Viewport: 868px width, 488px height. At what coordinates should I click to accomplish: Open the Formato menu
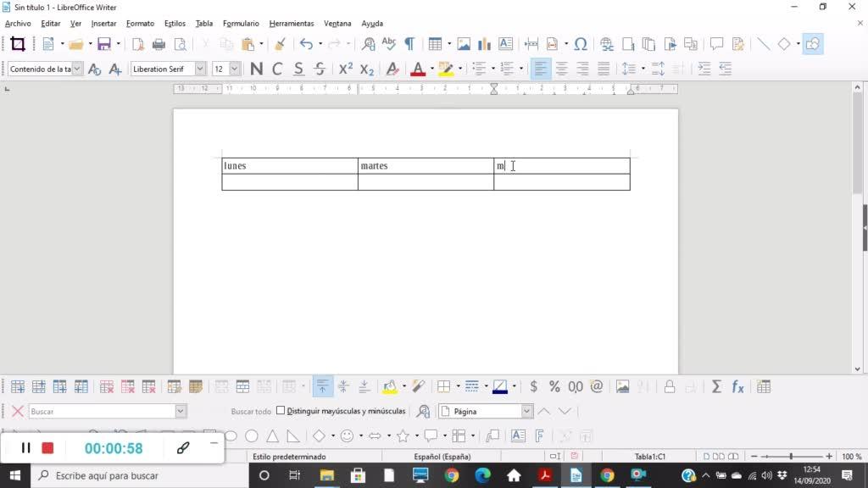click(x=140, y=23)
